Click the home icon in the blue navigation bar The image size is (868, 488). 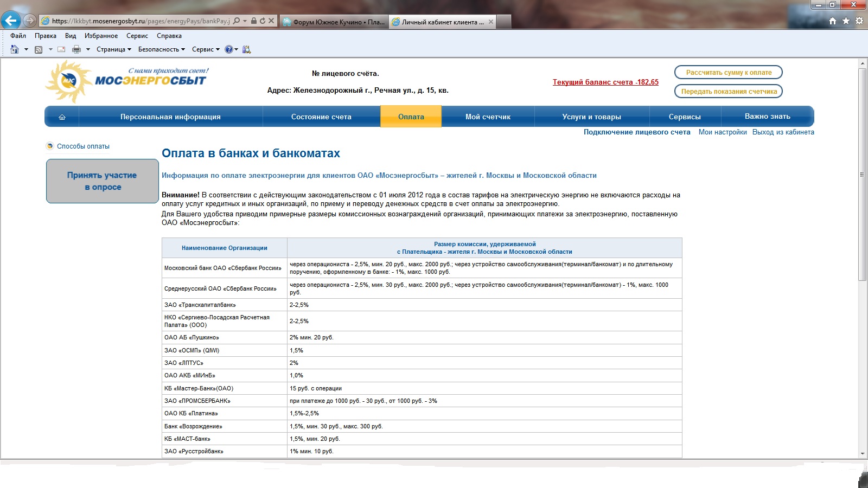click(62, 117)
